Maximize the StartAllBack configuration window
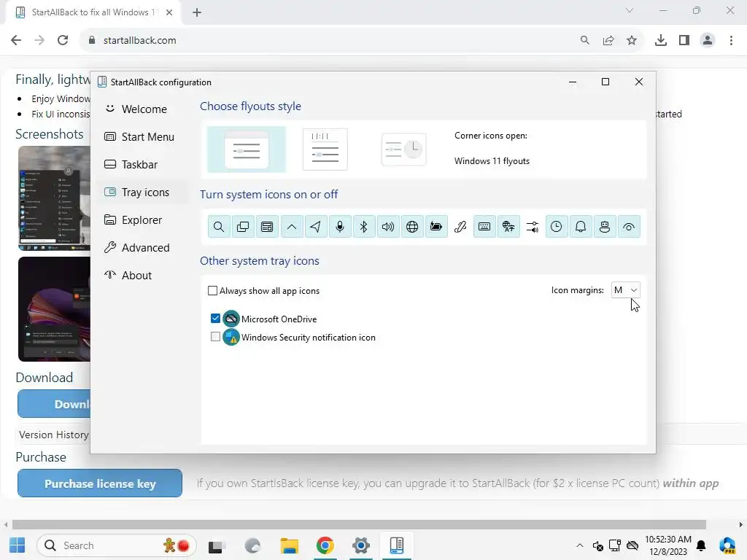This screenshot has height=560, width=747. tap(605, 82)
